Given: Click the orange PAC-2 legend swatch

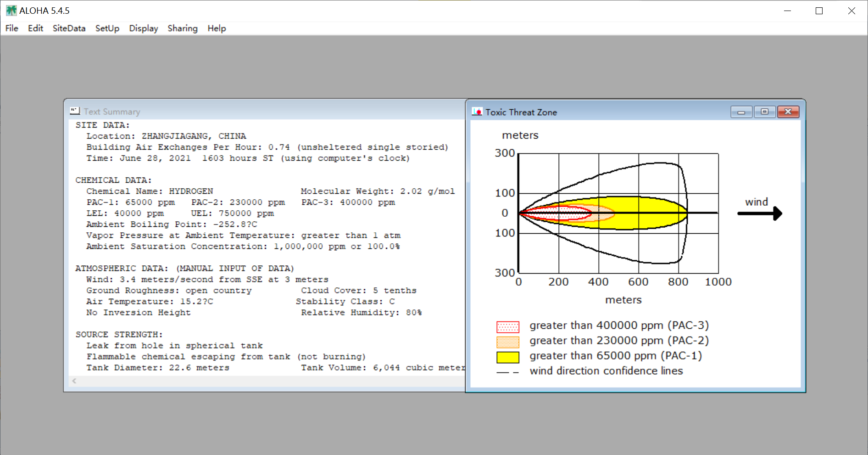Looking at the screenshot, I should [x=508, y=342].
